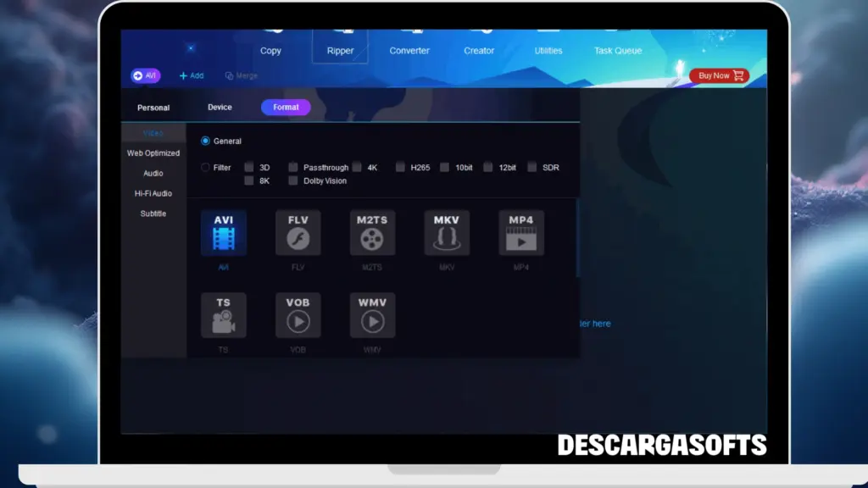Select the Subtitle sidebar entry
Screen dimensions: 868x488
[x=153, y=213]
